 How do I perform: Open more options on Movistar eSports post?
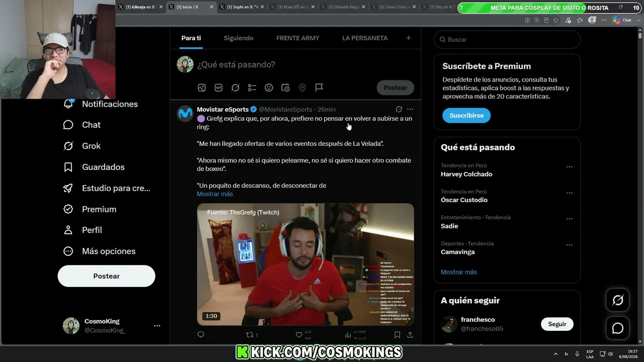coord(410,109)
